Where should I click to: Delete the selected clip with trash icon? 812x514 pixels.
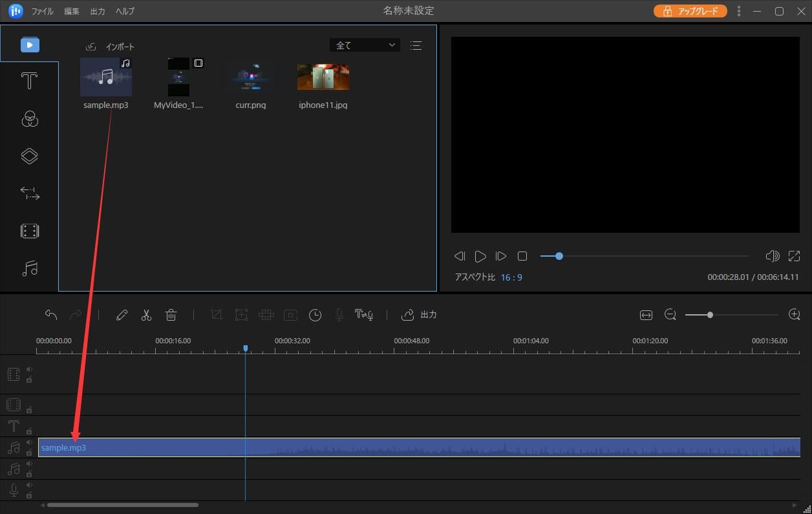coord(171,315)
